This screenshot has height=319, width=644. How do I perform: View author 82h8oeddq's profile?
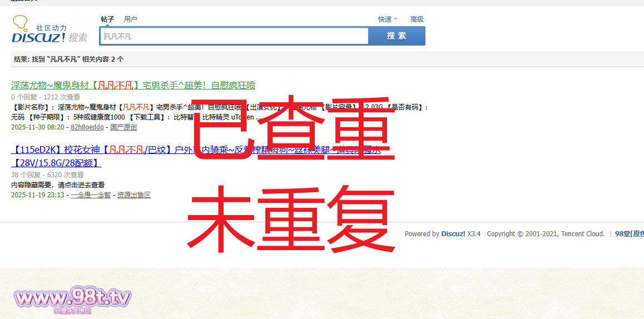pyautogui.click(x=87, y=127)
